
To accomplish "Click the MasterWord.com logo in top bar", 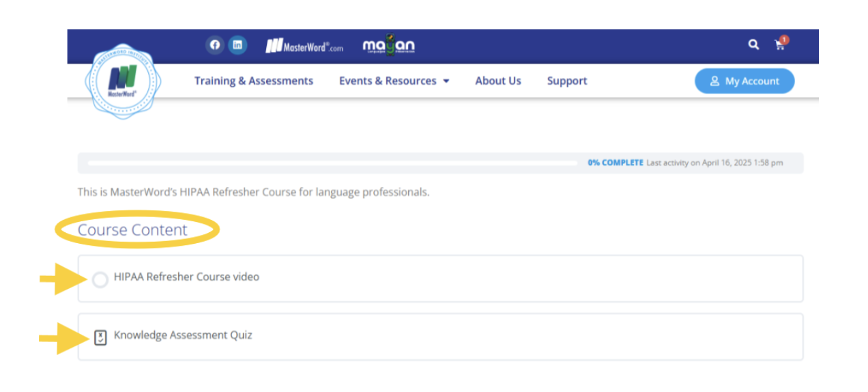I will [x=304, y=46].
